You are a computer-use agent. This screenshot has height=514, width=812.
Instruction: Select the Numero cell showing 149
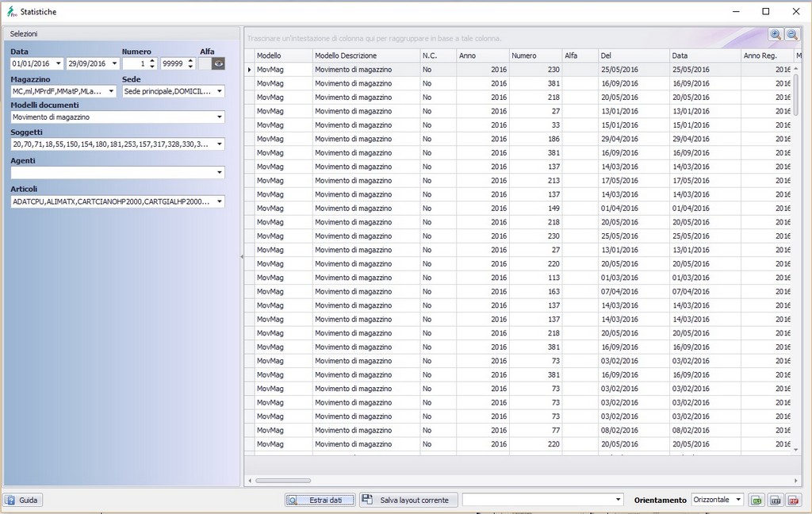coord(536,209)
